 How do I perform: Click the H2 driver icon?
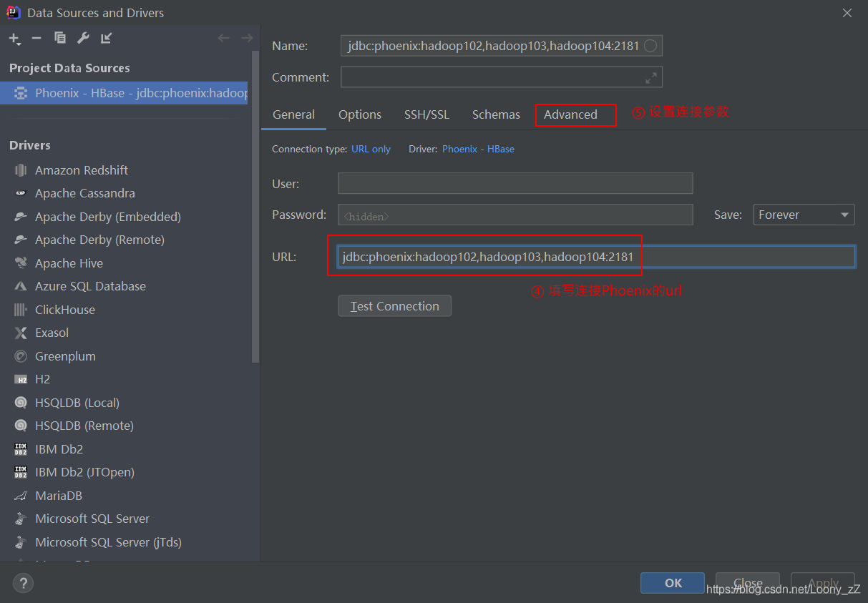click(x=21, y=379)
